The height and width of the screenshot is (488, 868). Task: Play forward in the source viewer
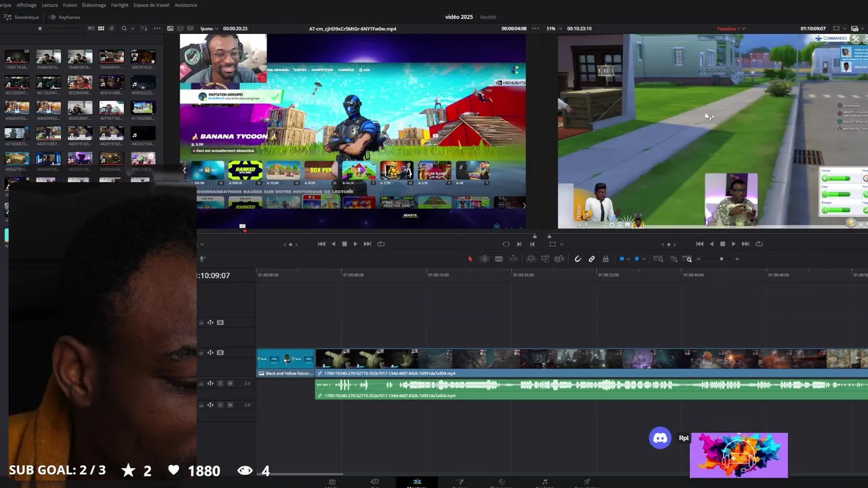[355, 244]
